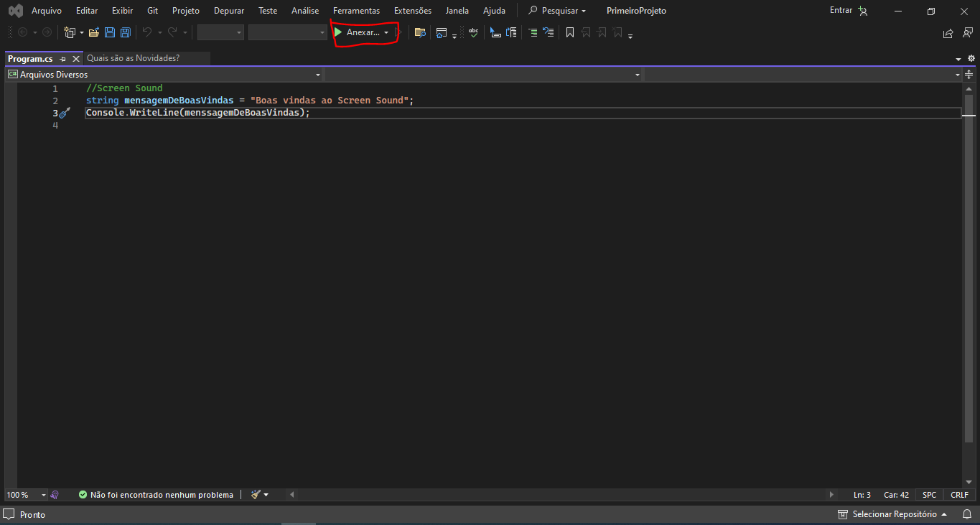
Task: Click the Undo arrow icon
Action: point(147,32)
